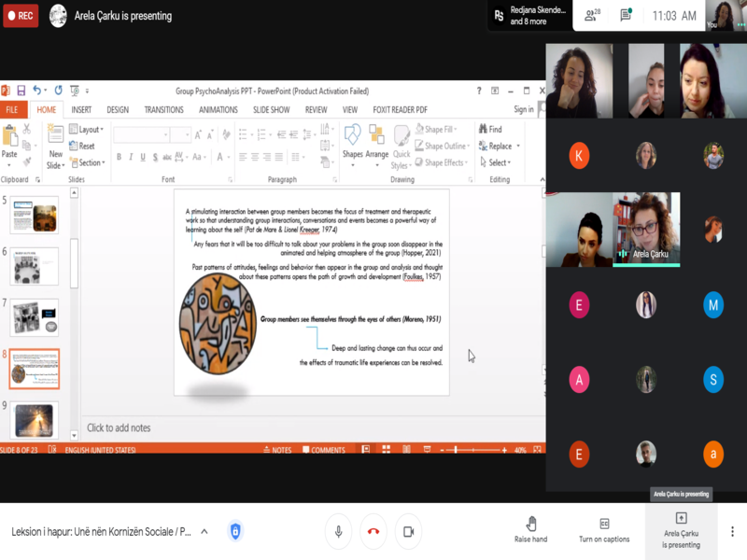Turn on captions
Viewport: 747px width, 560px height.
coord(604,529)
